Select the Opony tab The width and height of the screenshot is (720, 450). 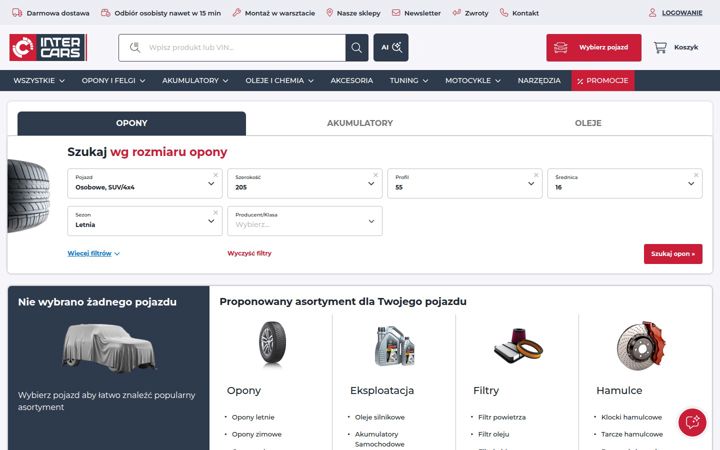[132, 123]
